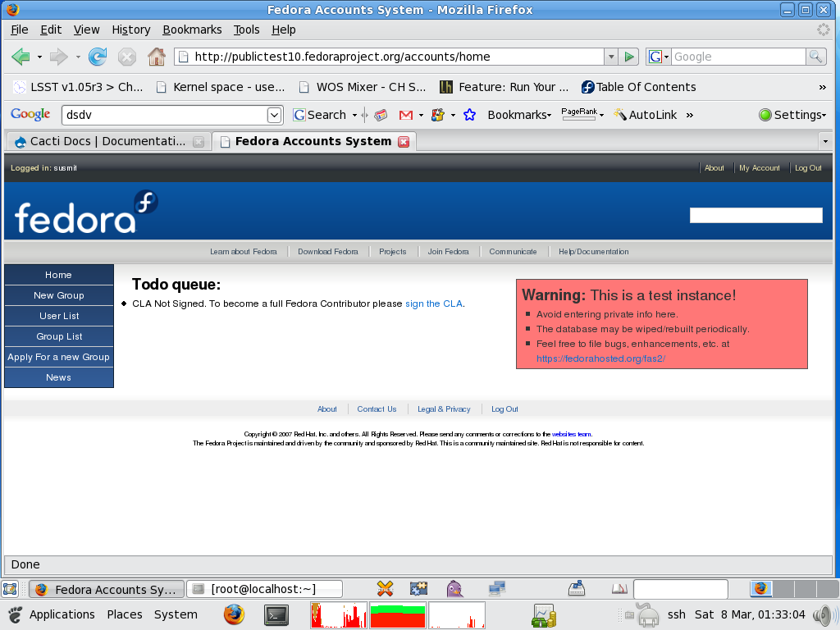Launch Firefox from the bottom panel launcher

(x=234, y=614)
